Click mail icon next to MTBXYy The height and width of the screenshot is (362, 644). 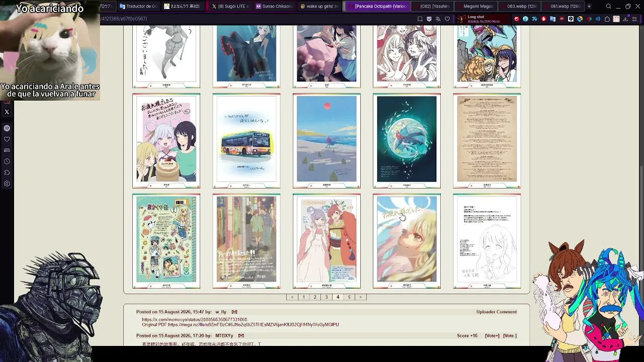[x=241, y=336]
